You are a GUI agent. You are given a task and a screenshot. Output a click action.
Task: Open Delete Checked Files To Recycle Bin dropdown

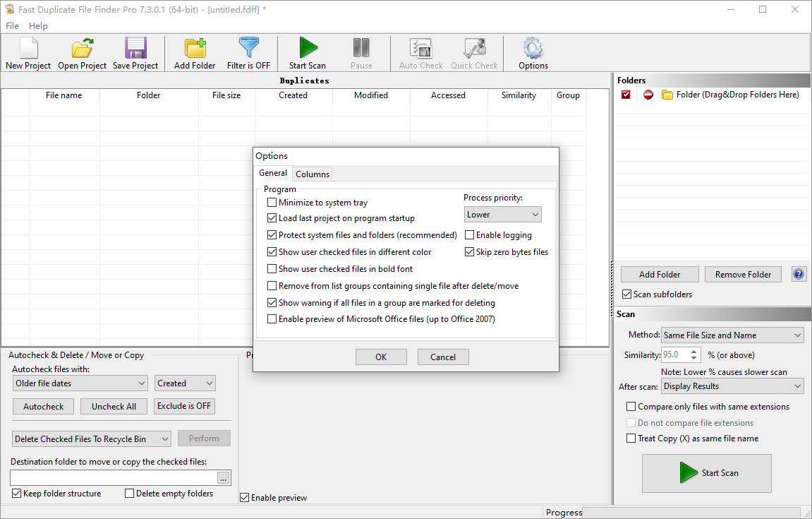[x=92, y=439]
